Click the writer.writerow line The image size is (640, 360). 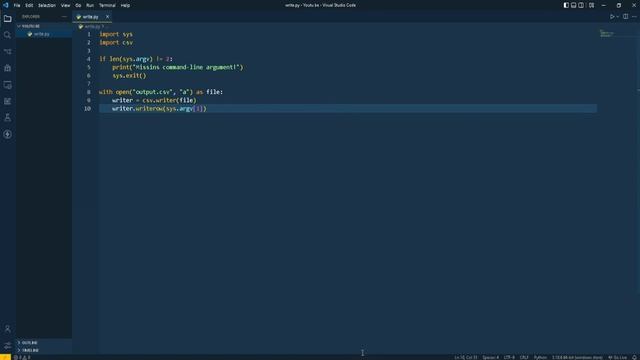point(159,109)
